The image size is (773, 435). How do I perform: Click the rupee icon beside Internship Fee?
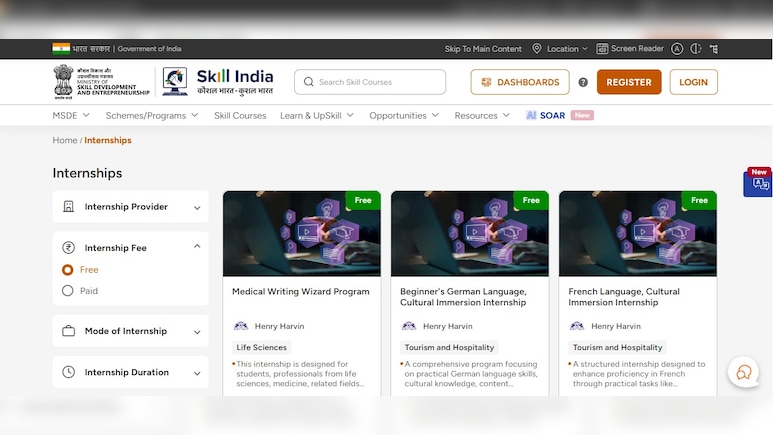69,248
